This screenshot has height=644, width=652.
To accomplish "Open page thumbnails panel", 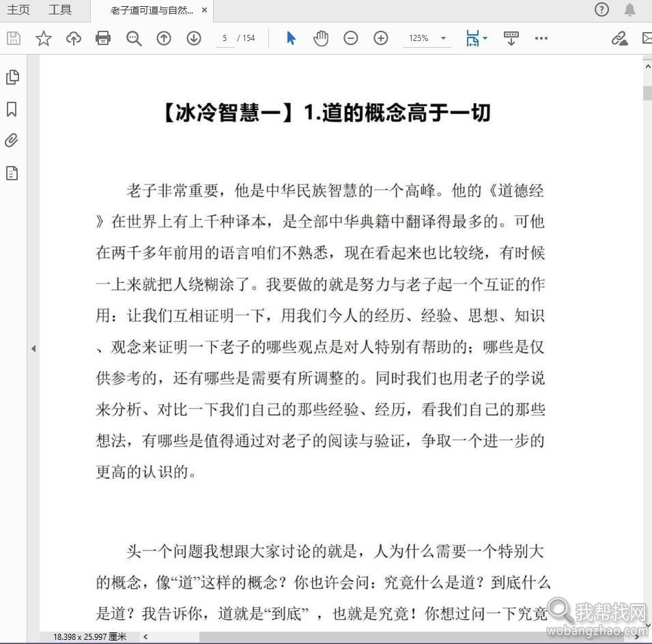I will coord(12,77).
